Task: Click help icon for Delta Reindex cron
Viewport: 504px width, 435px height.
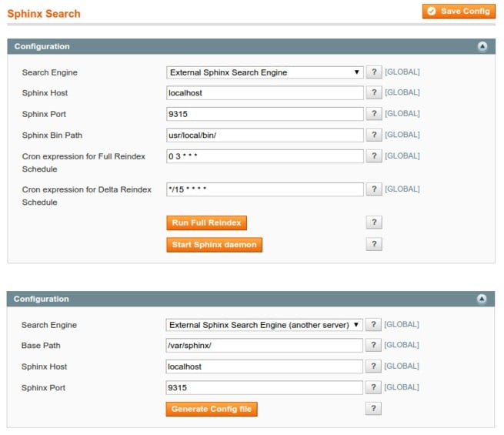Action: 374,189
